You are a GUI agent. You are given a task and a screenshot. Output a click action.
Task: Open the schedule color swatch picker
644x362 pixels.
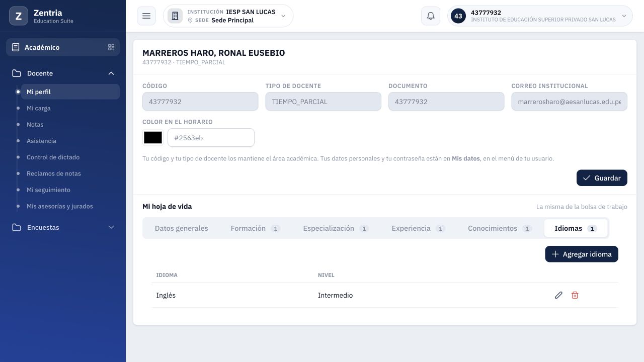click(153, 137)
